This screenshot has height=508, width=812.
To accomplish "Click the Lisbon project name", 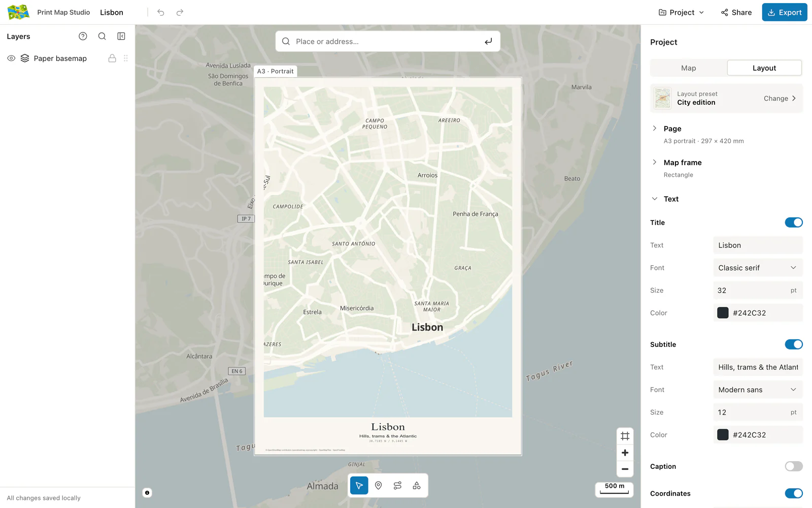I will tap(112, 12).
